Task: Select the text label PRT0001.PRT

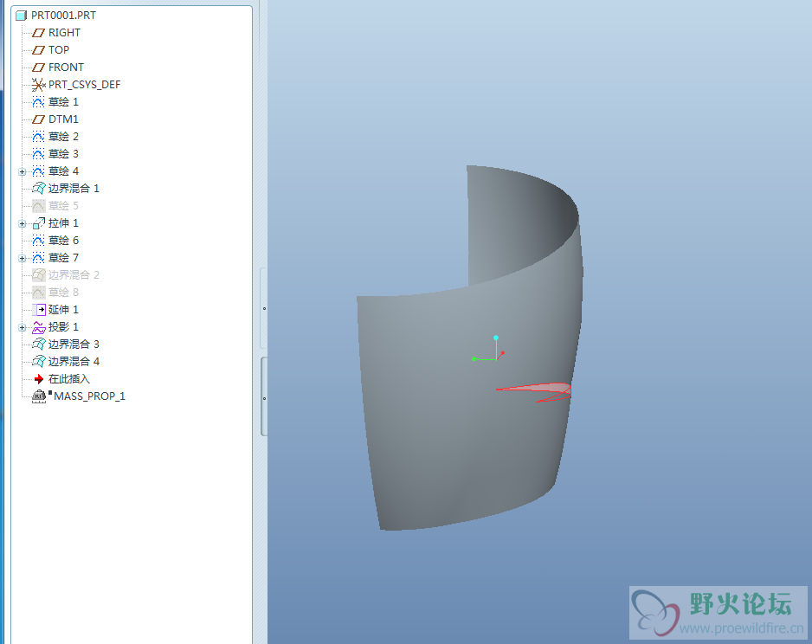Action: (63, 16)
